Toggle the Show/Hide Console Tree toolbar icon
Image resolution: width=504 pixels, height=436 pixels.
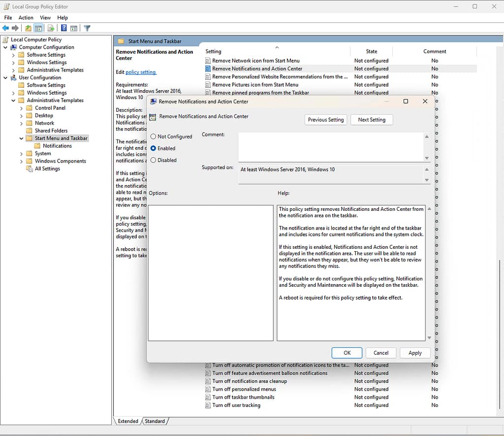[38, 28]
